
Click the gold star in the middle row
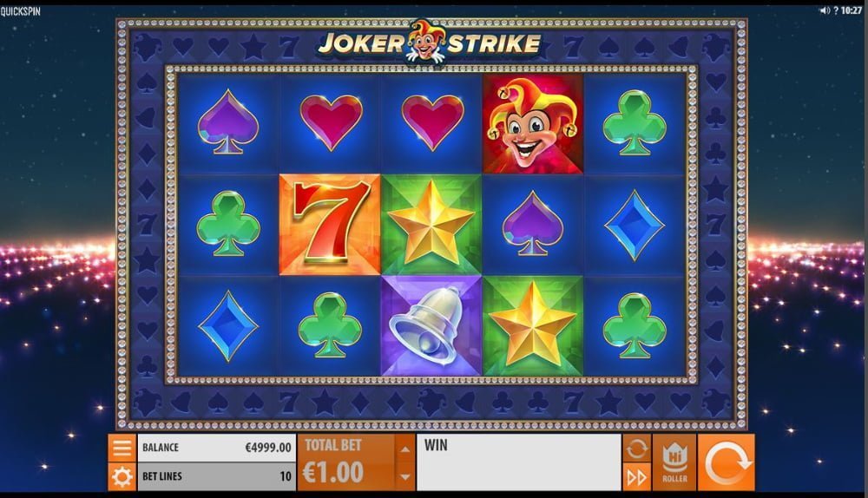[431, 225]
